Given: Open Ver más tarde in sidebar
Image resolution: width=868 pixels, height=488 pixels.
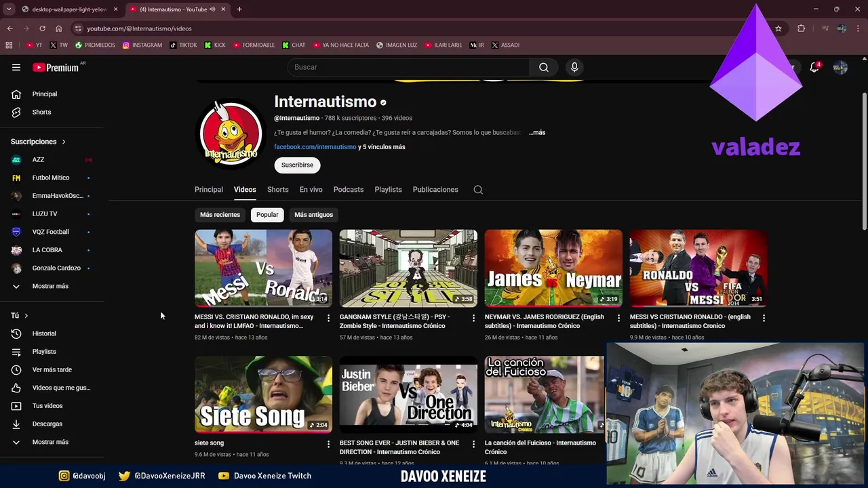Looking at the screenshot, I should click(x=52, y=369).
